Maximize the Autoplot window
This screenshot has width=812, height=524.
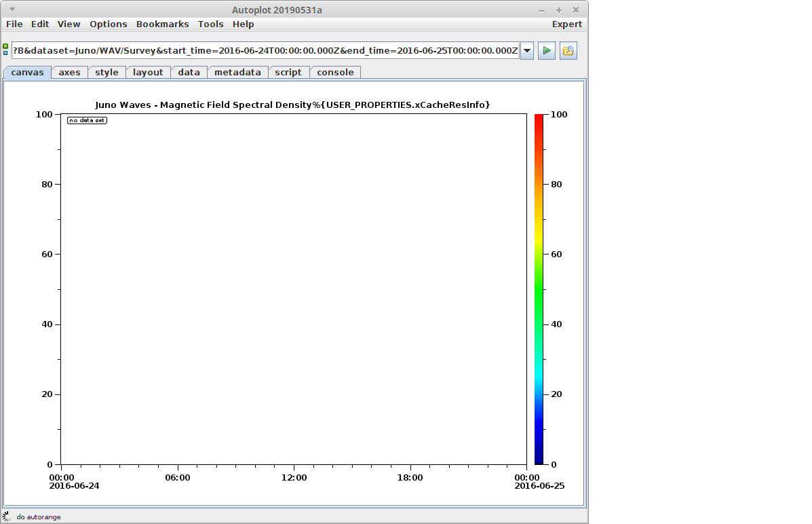[x=559, y=10]
